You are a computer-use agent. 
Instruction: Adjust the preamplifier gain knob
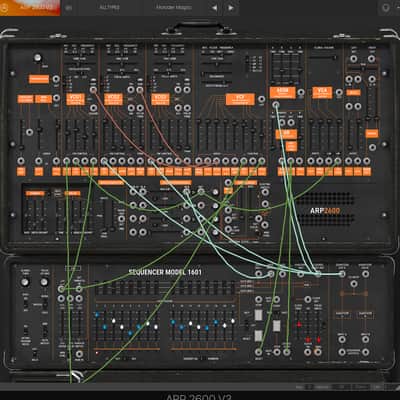pos(37,58)
